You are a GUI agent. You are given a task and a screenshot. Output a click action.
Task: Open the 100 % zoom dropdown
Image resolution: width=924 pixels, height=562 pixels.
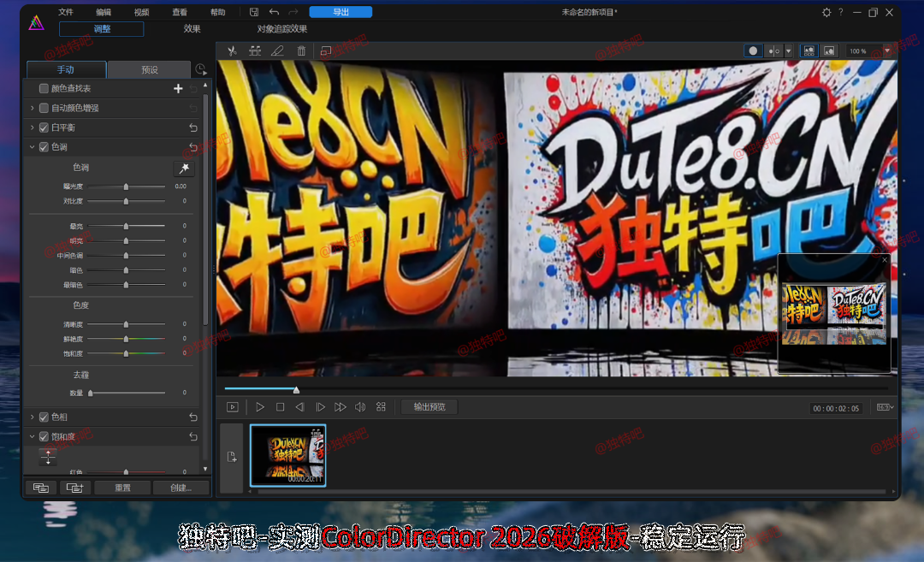(887, 51)
